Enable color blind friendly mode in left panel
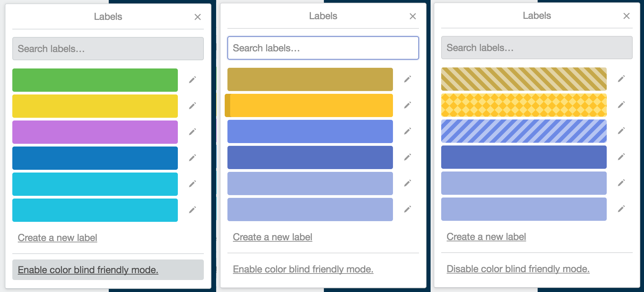This screenshot has height=292, width=644. pos(88,270)
